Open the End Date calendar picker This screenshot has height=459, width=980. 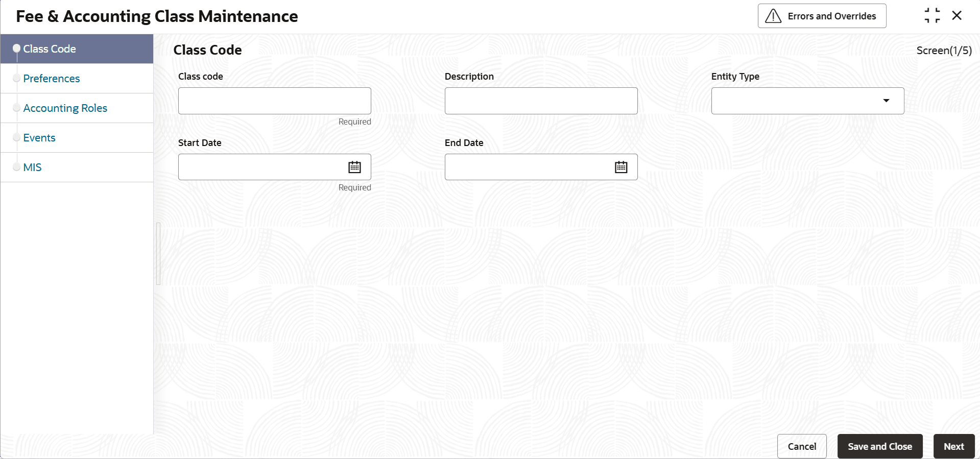click(621, 167)
